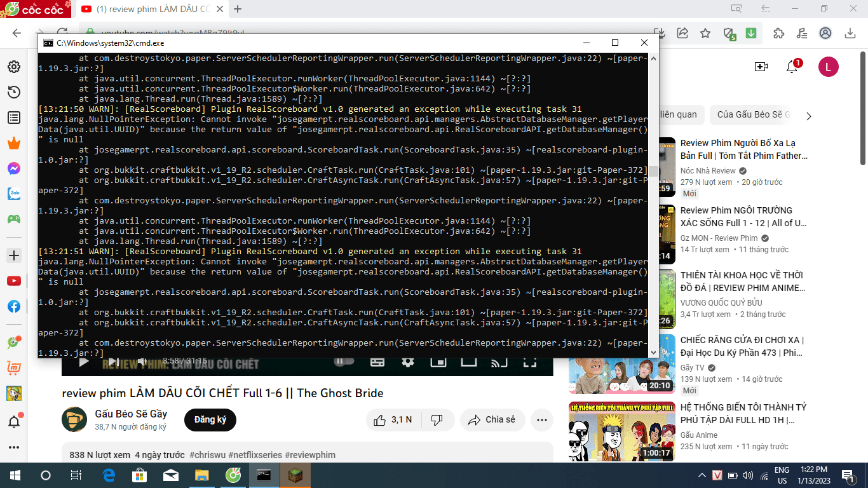868x488 pixels.
Task: Click the YouTube create video icon
Action: tap(761, 67)
